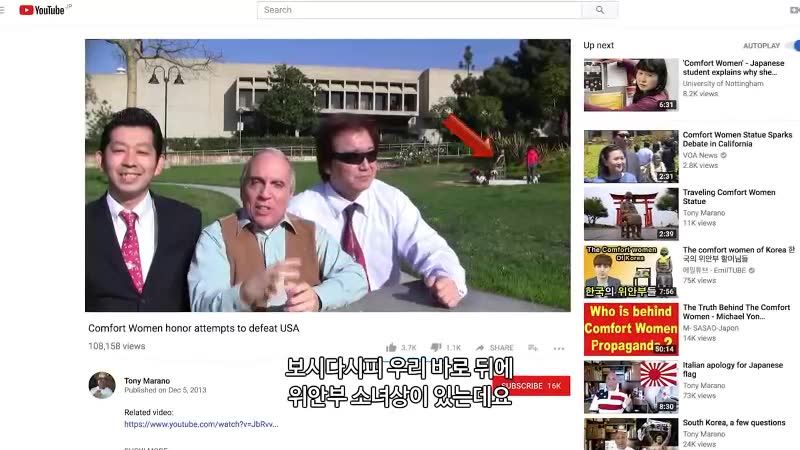Screen dimensions: 800x450
Task: Open The comfort women of Korea title
Action: point(739,254)
